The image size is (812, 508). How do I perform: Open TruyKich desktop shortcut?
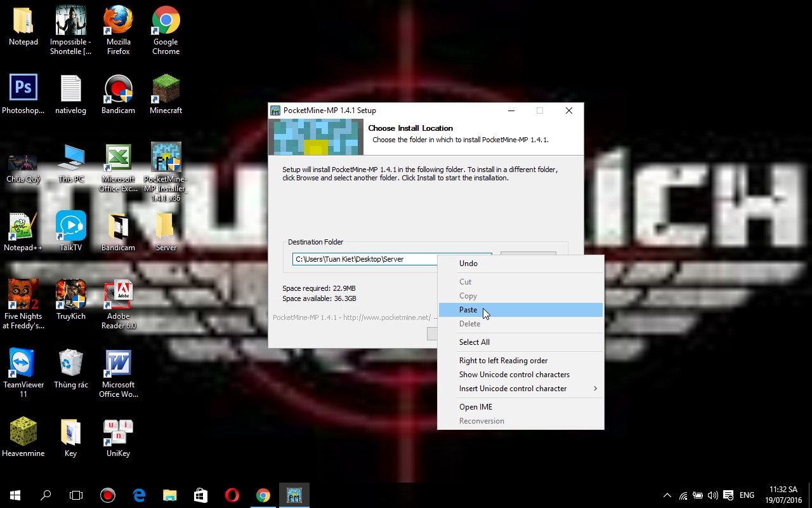point(70,300)
